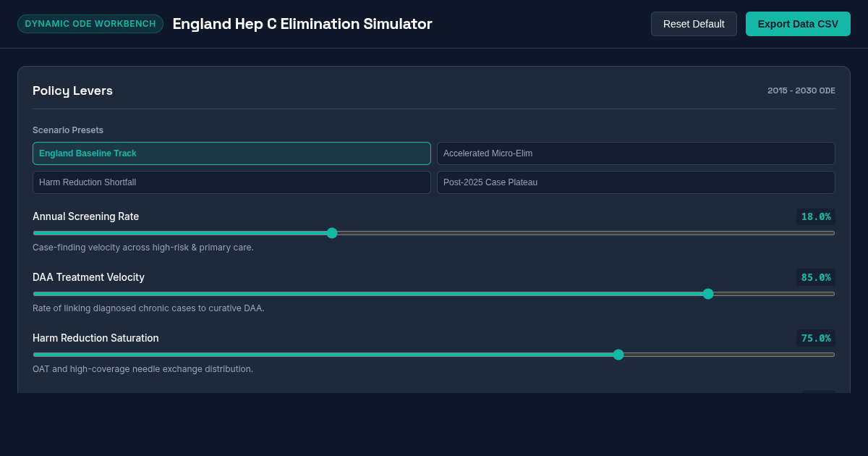Click the Harm Reduction Saturation label
This screenshot has width=868, height=456.
[95, 338]
